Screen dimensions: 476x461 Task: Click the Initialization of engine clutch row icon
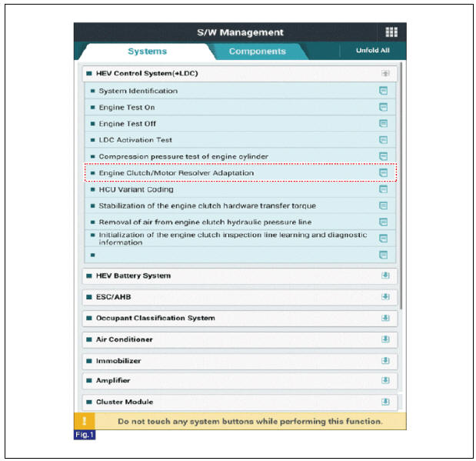(x=384, y=239)
